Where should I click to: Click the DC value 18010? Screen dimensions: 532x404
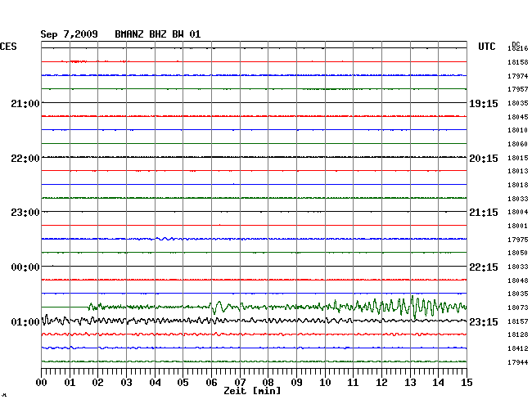coord(518,130)
